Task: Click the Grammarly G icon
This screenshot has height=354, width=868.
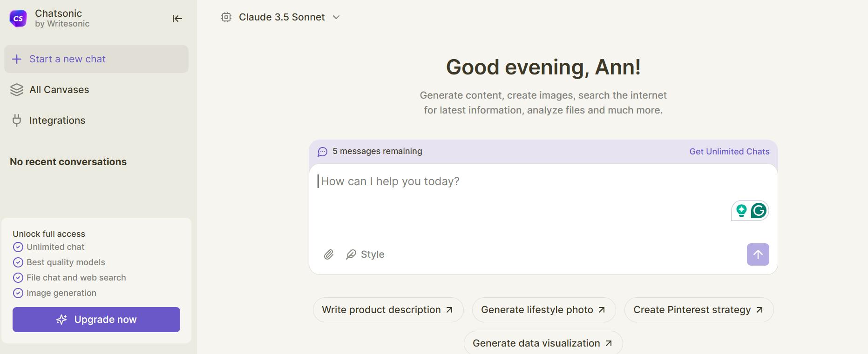Action: point(759,211)
